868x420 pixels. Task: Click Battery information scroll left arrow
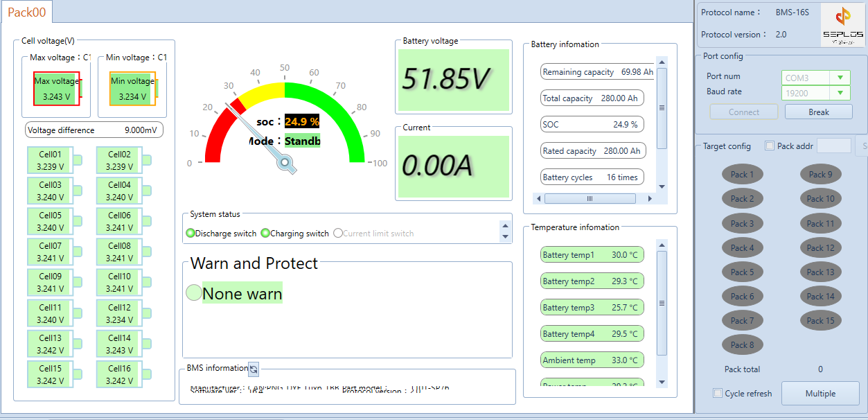click(x=538, y=198)
